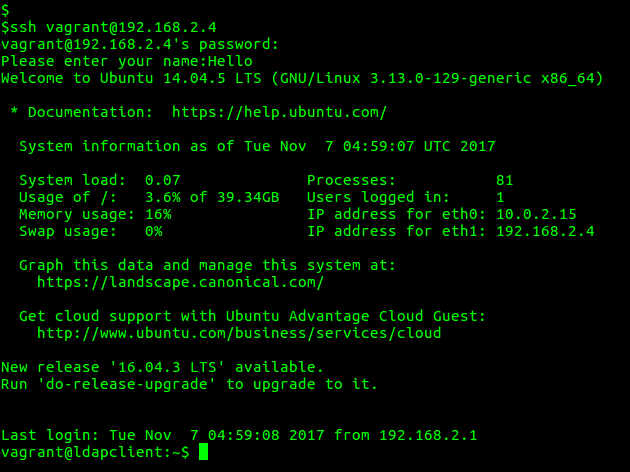Click the green cursor block at prompt
The height and width of the screenshot is (472, 630).
(203, 452)
